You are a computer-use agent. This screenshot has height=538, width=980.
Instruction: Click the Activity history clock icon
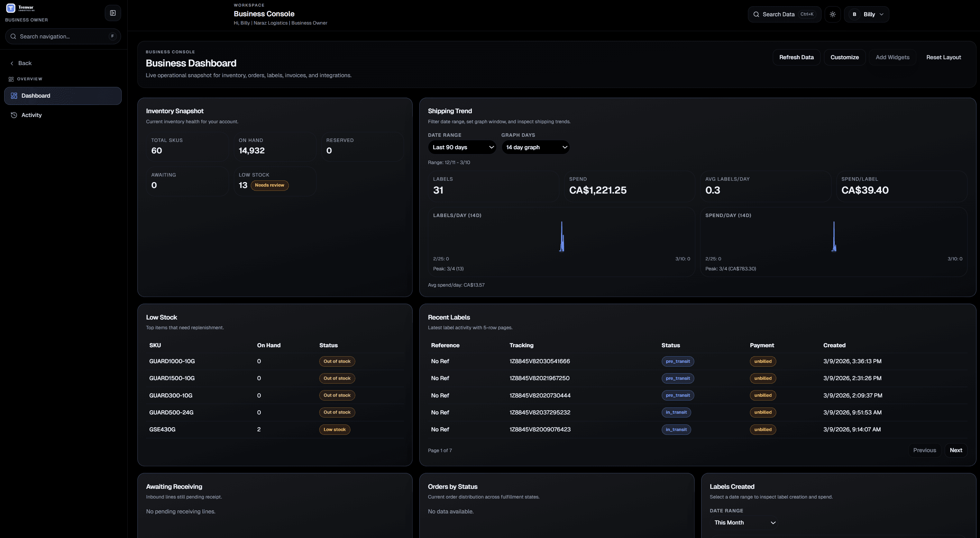click(14, 115)
